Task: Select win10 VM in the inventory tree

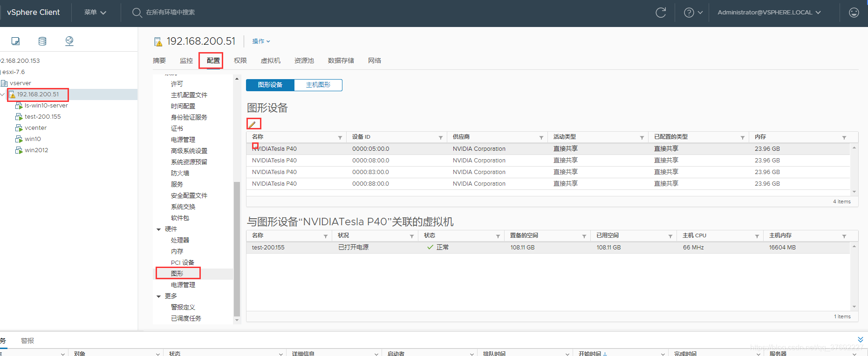Action: click(x=33, y=139)
